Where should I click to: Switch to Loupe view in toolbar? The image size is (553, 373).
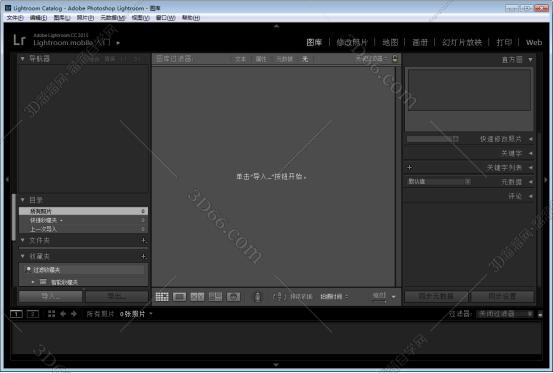point(180,297)
